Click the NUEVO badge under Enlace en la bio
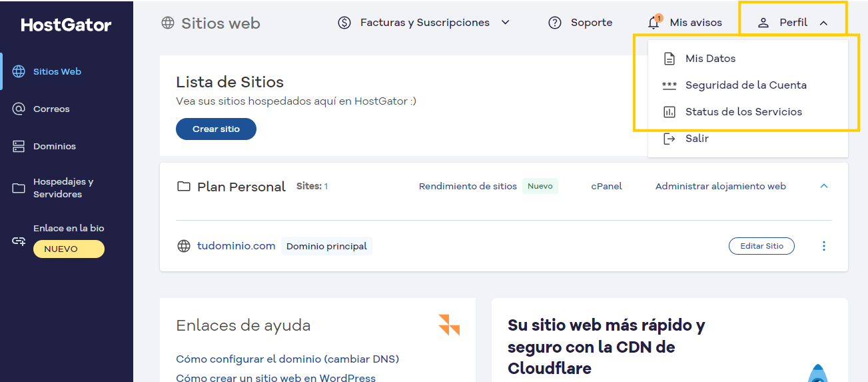This screenshot has height=382, width=868. tap(69, 249)
